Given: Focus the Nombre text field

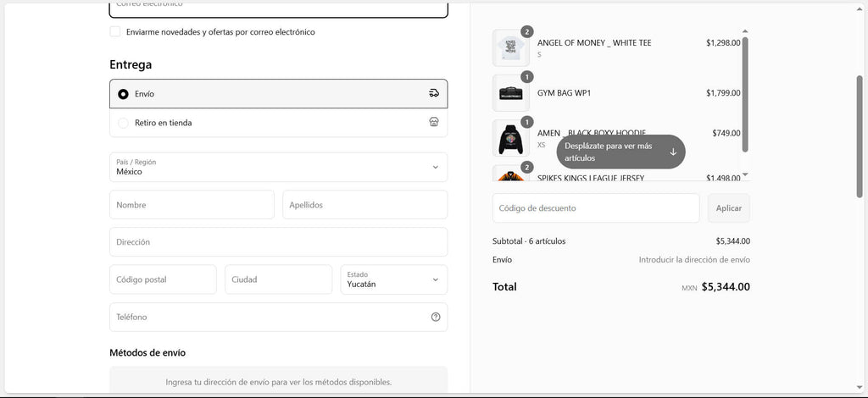Looking at the screenshot, I should coord(192,205).
